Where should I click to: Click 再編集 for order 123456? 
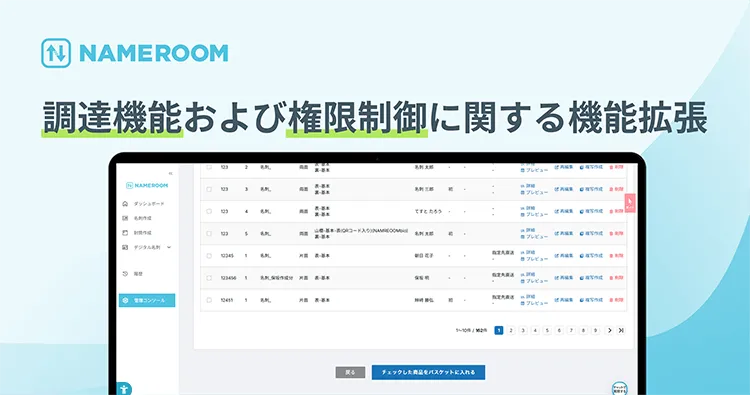point(564,278)
